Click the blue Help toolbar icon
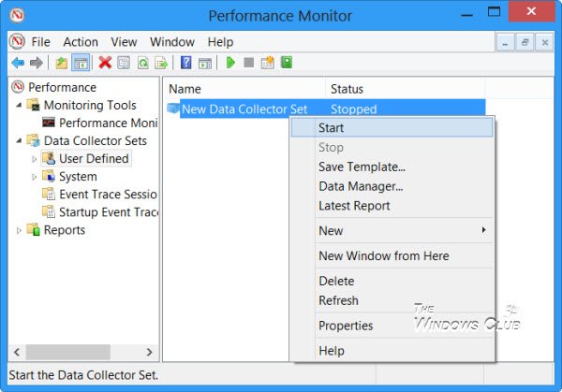The image size is (562, 392). click(185, 63)
